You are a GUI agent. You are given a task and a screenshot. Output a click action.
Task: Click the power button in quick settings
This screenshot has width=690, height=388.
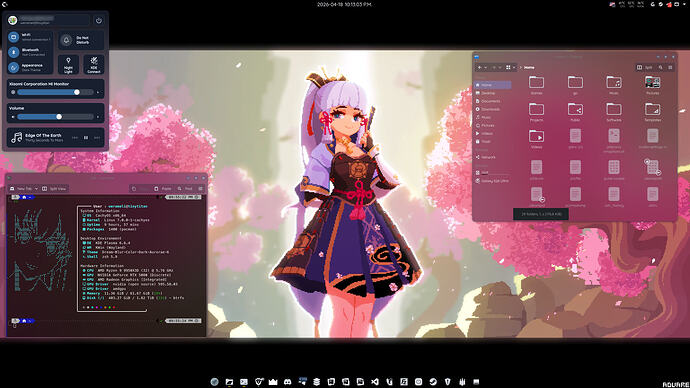tap(99, 21)
